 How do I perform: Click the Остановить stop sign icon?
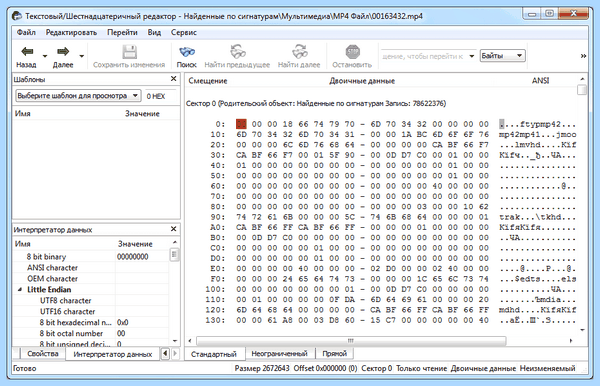click(352, 52)
